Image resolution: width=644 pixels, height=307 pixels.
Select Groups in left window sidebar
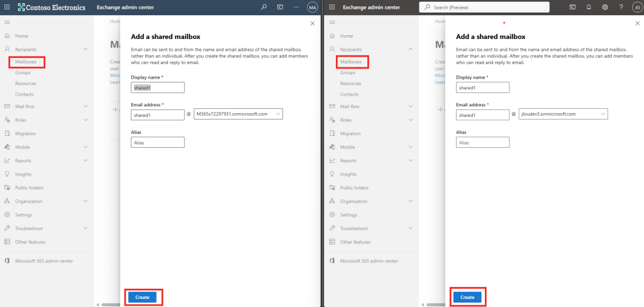click(23, 73)
